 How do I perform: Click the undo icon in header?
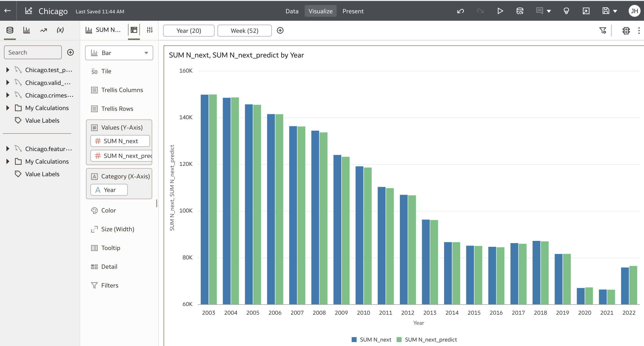coord(460,11)
